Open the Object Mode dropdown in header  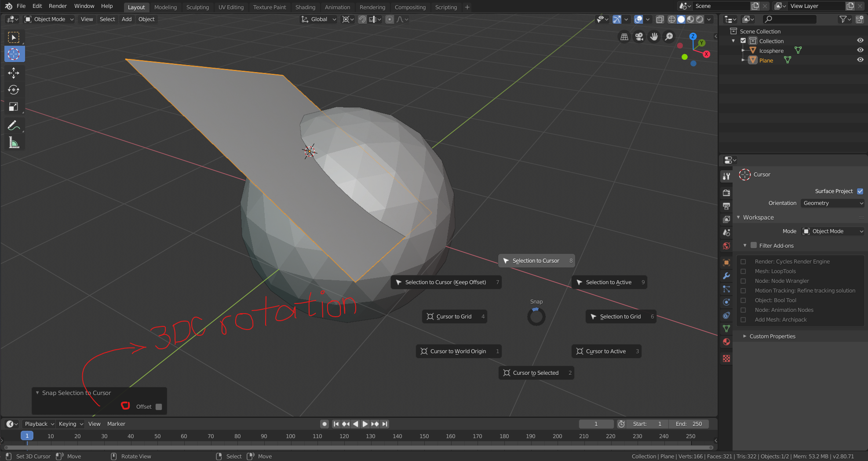pyautogui.click(x=49, y=19)
